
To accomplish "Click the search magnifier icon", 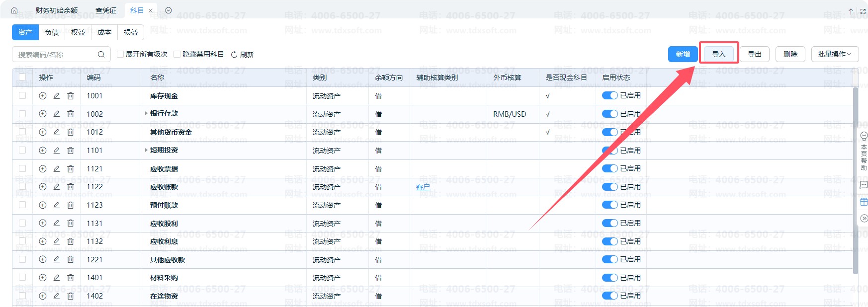I will click(101, 55).
